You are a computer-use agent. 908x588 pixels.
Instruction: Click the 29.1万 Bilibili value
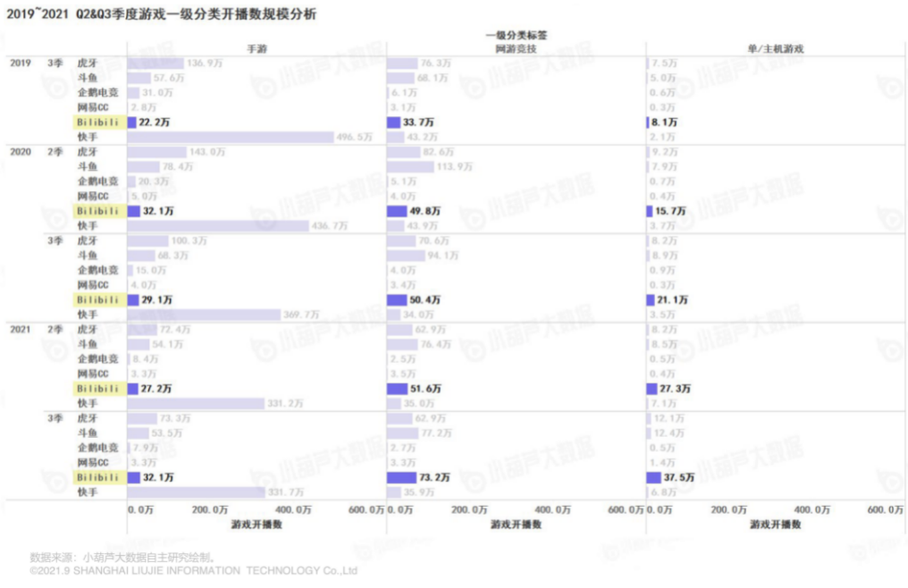pyautogui.click(x=157, y=300)
